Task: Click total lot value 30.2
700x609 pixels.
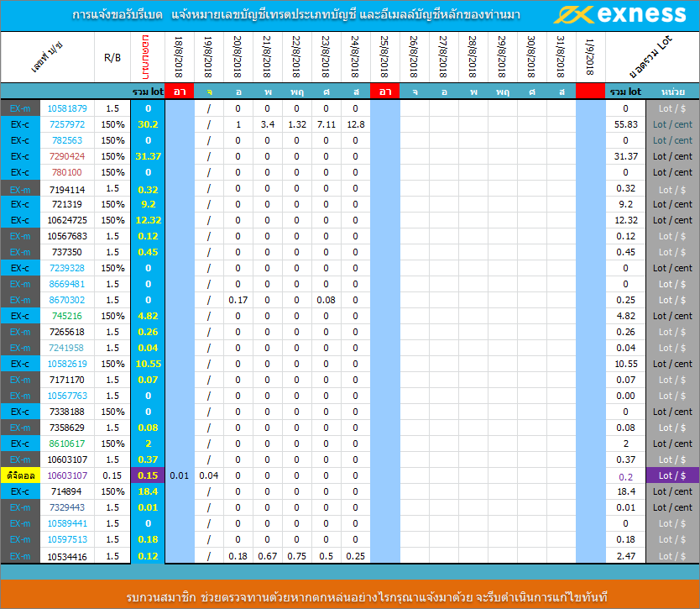Action: 148,124
